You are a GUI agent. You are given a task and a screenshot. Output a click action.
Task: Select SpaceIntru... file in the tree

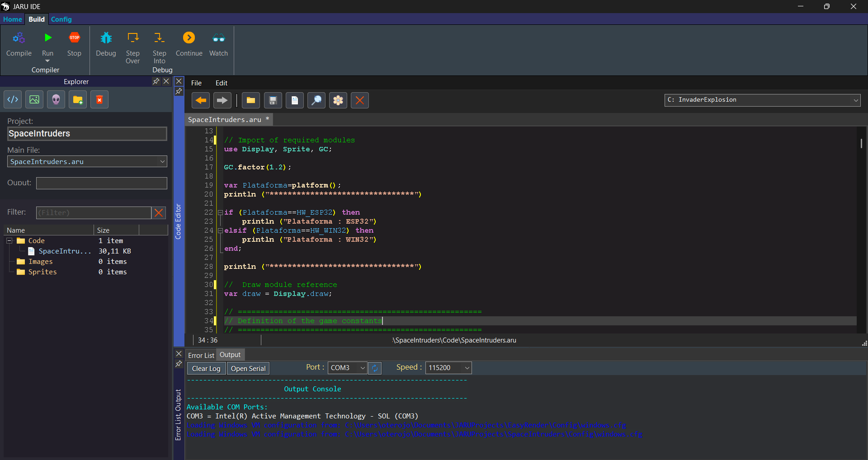[x=65, y=251]
